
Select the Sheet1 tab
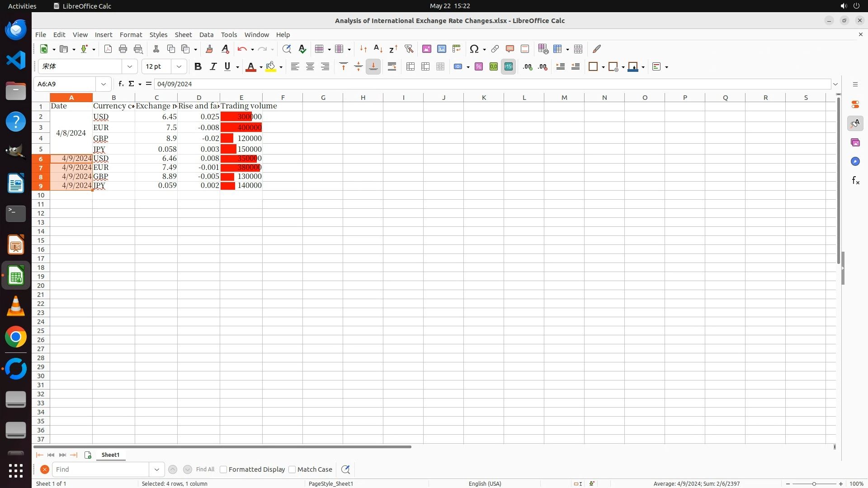tap(110, 455)
